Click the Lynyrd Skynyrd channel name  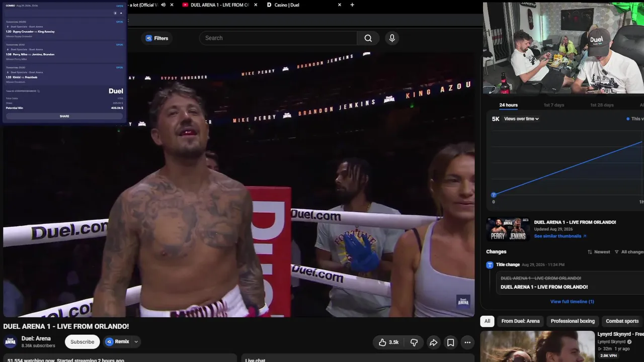pos(611,342)
